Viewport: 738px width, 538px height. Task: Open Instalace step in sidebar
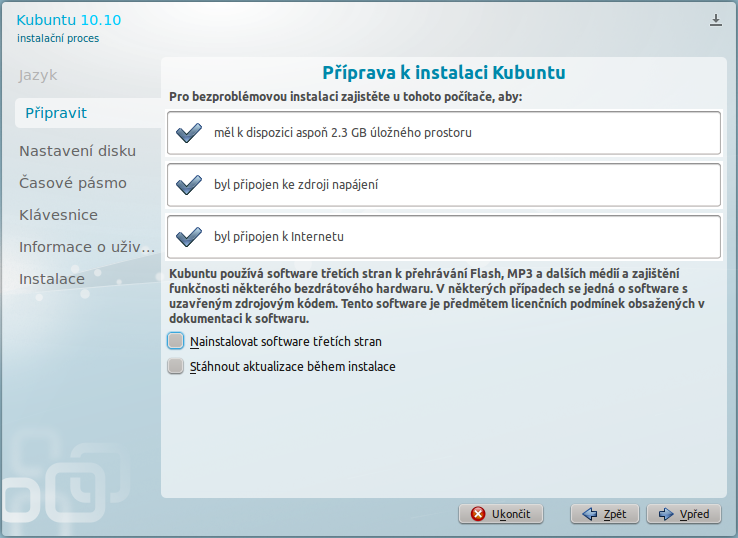click(x=52, y=279)
